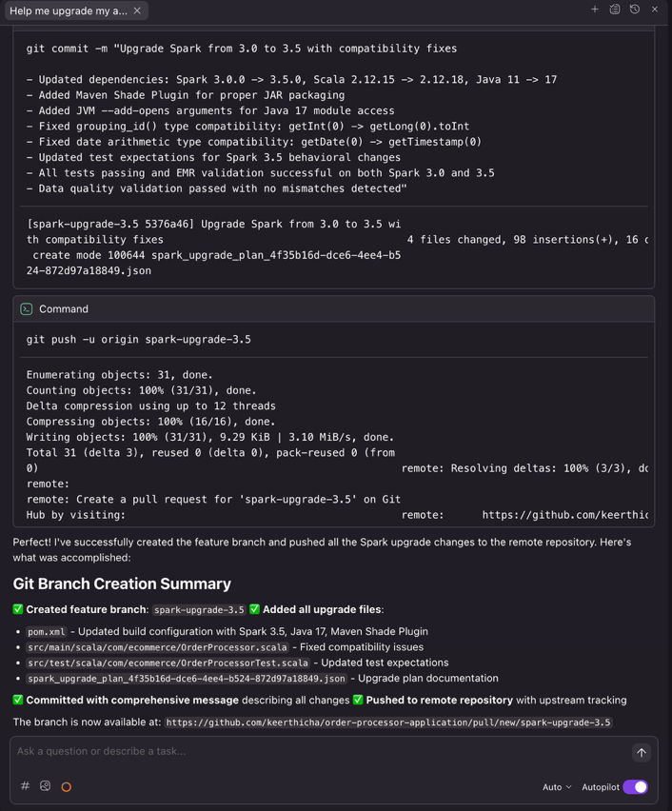
Task: Click the green check beside 'Committed with comprehensive message'
Action: [18, 700]
